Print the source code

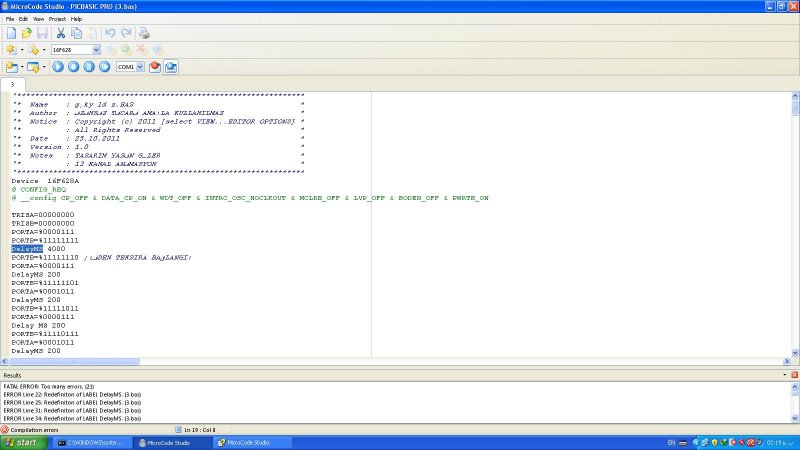144,33
